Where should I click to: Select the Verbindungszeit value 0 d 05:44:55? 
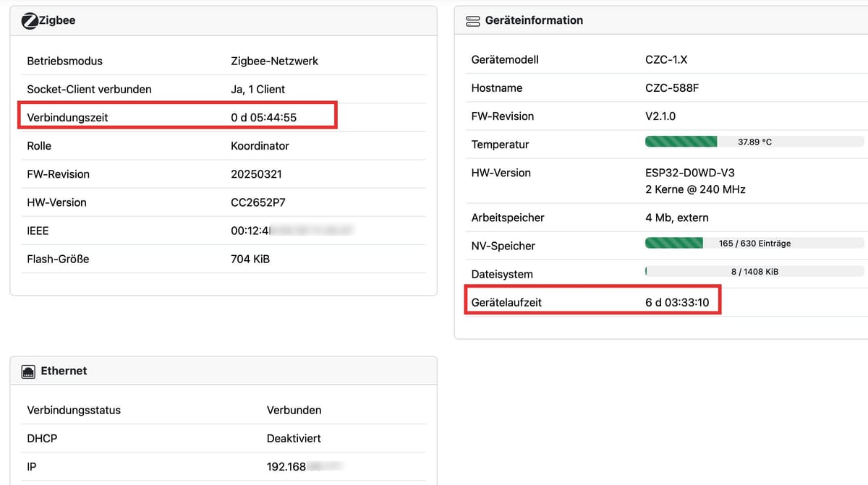click(263, 117)
